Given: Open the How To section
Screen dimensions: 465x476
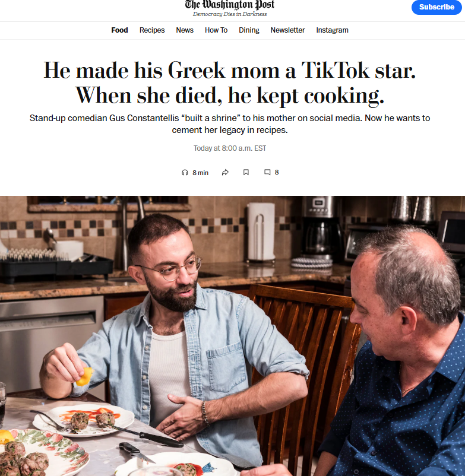Looking at the screenshot, I should (216, 30).
